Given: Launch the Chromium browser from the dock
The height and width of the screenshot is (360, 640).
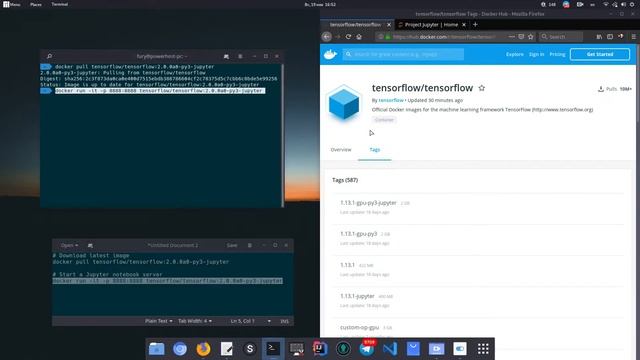Looking at the screenshot, I should point(180,349).
